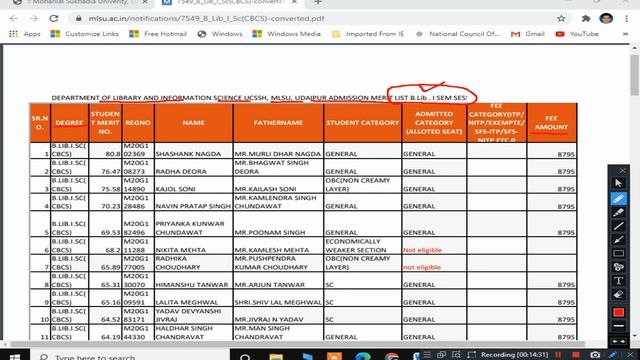Open the Chrome profile avatar
Viewport: 640px width, 360px height.
pyautogui.click(x=606, y=18)
